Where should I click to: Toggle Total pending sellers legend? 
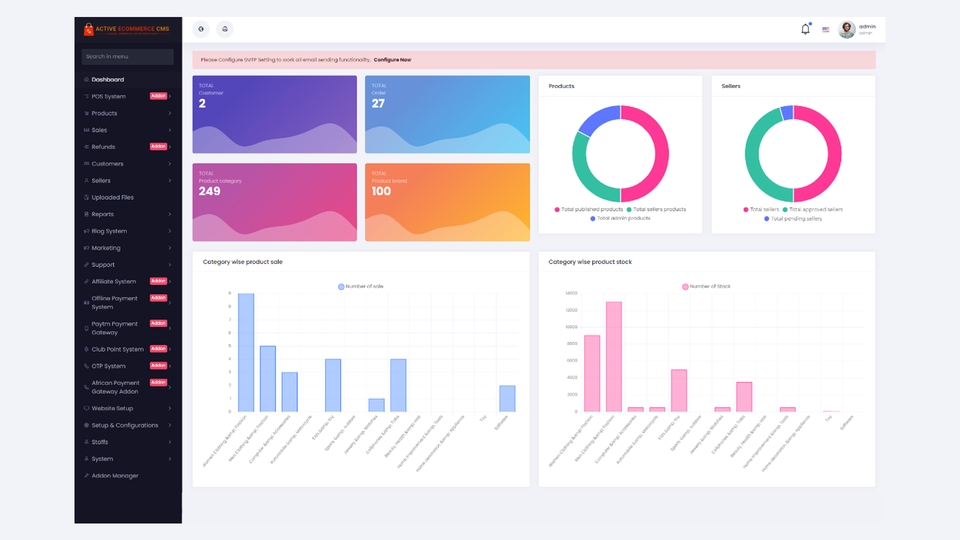pyautogui.click(x=793, y=219)
